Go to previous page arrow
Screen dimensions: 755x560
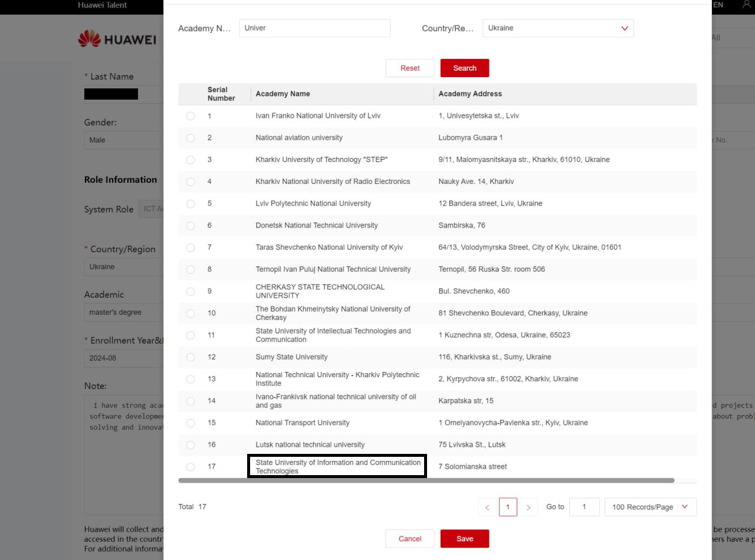(x=487, y=507)
